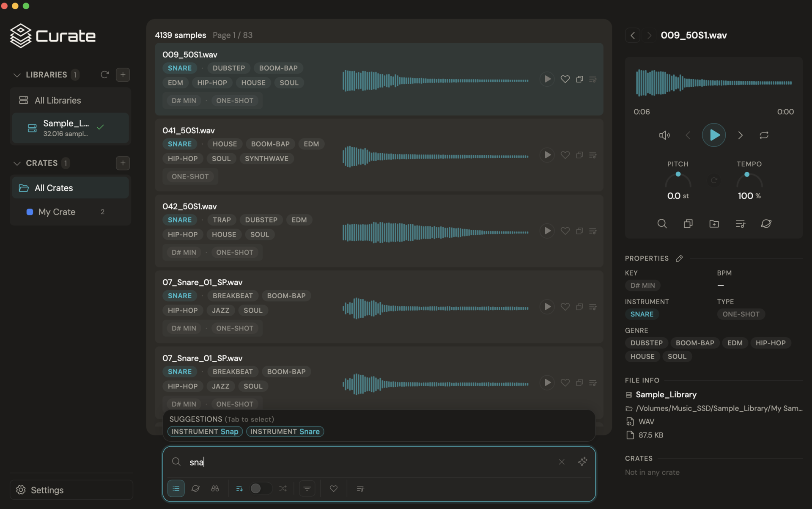Play the second 07_Snare_01_SP.wav sample

[x=547, y=382]
